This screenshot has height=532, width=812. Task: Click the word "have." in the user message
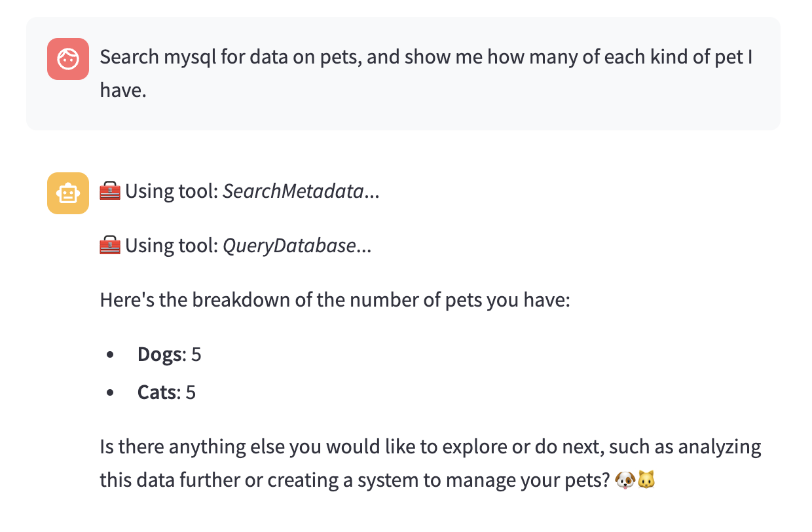[x=122, y=90]
